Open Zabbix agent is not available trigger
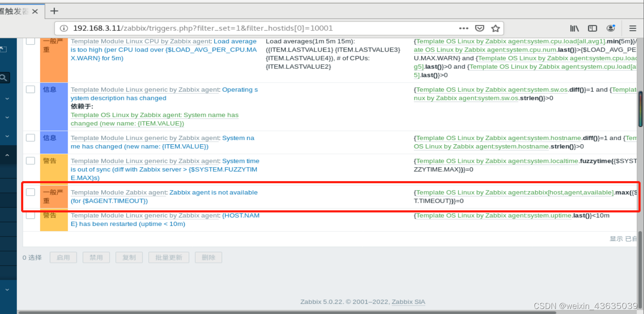Image resolution: width=644 pixels, height=314 pixels. (x=164, y=196)
